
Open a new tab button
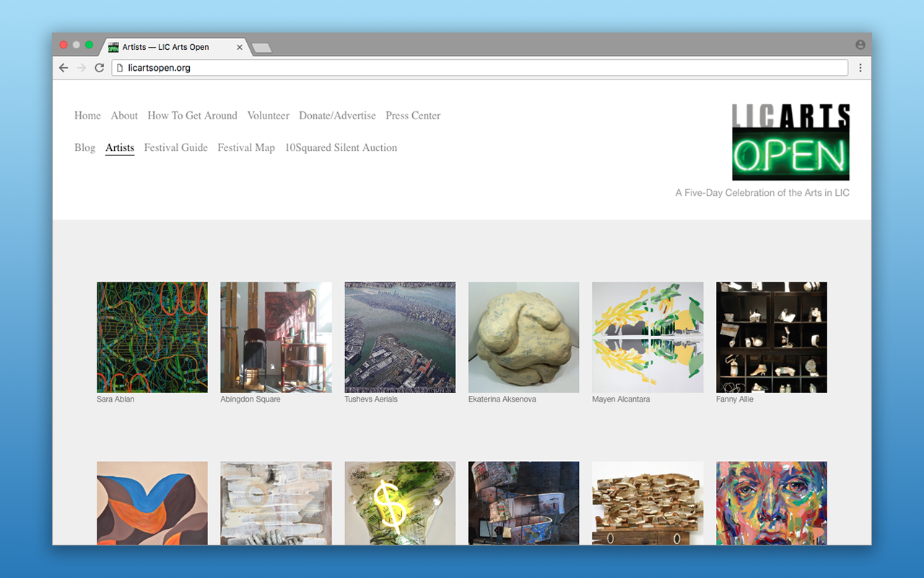pos(261,48)
